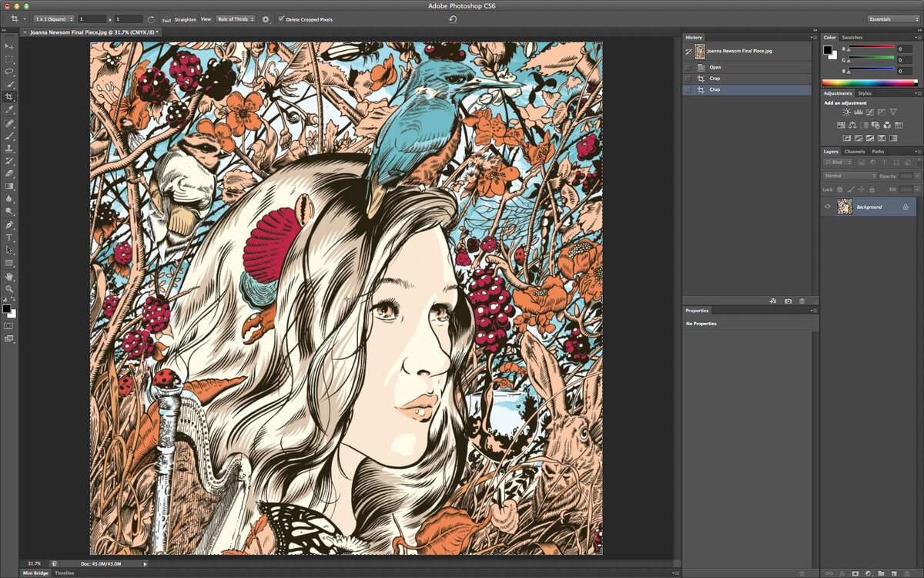The image size is (924, 578).
Task: Select the Lasso tool
Action: pyautogui.click(x=9, y=71)
